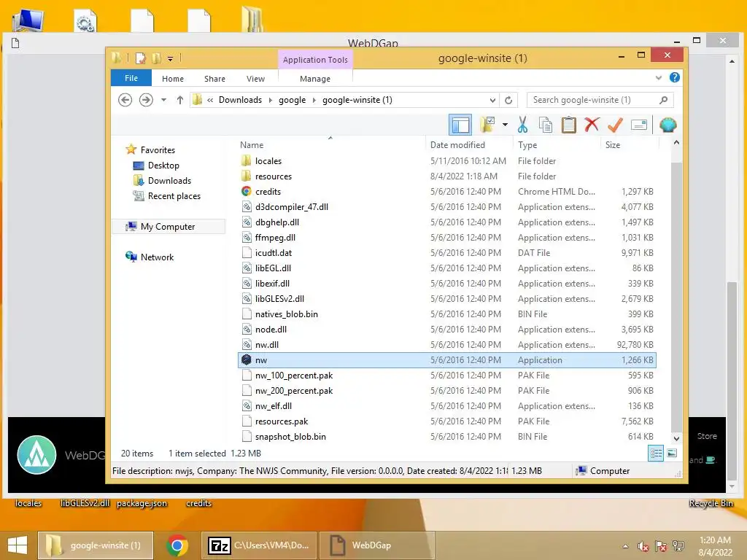Click the Application Tools contextual tab
The width and height of the screenshot is (747, 560).
point(315,60)
